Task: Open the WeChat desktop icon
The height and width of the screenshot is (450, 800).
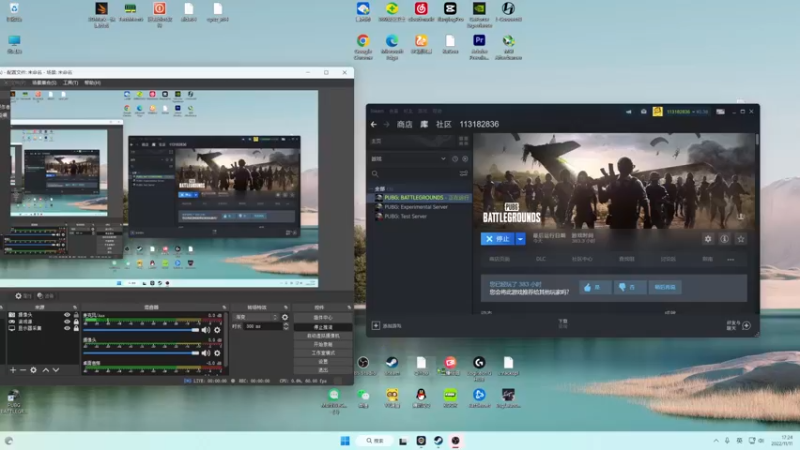Action: pos(363,398)
